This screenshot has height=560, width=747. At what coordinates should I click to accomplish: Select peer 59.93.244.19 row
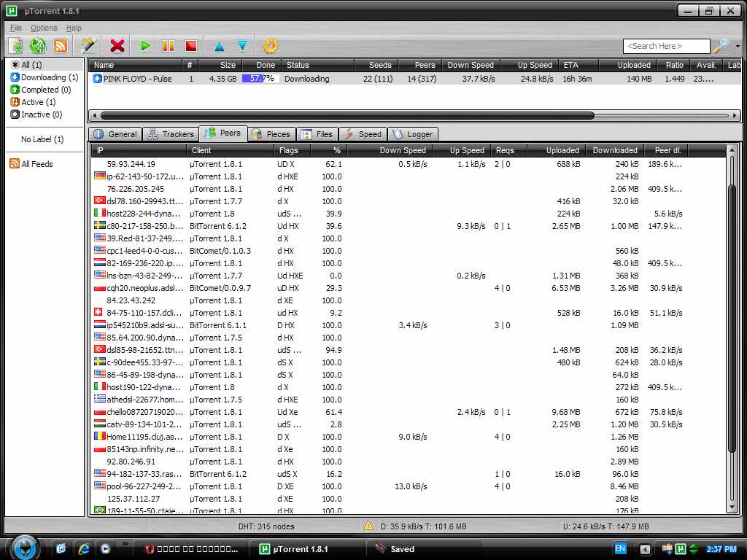pyautogui.click(x=409, y=164)
